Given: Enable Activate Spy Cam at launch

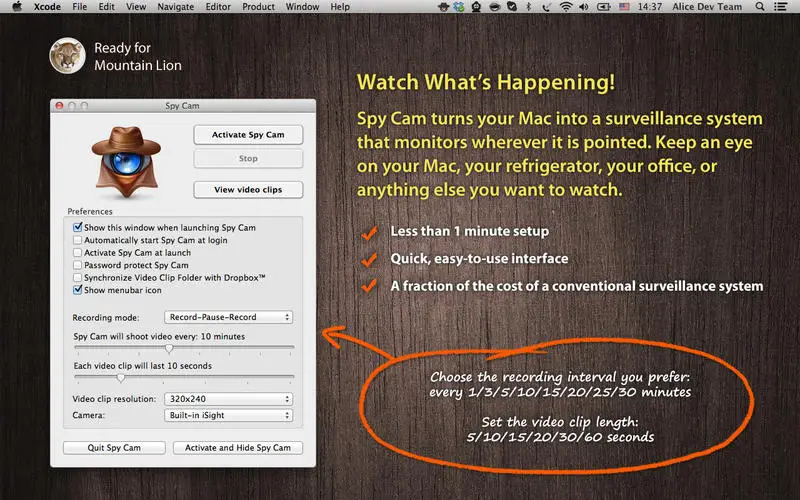Looking at the screenshot, I should [x=78, y=252].
